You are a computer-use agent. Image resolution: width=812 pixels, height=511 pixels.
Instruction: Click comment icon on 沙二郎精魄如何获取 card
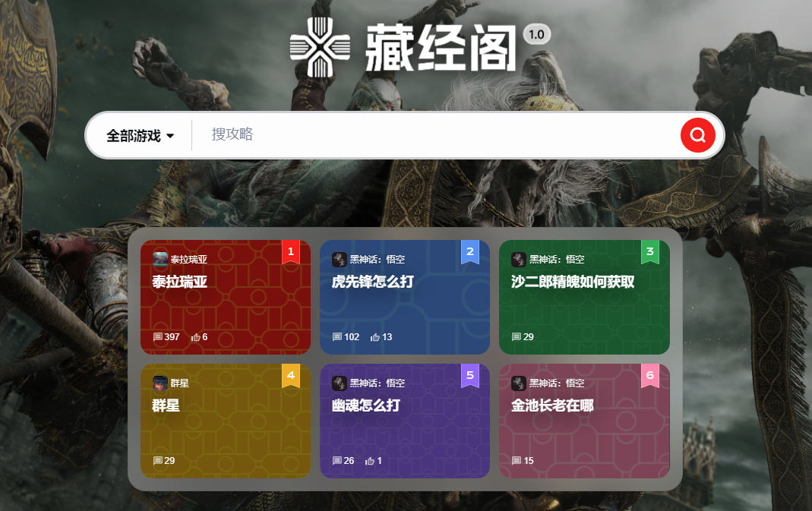[x=517, y=337]
